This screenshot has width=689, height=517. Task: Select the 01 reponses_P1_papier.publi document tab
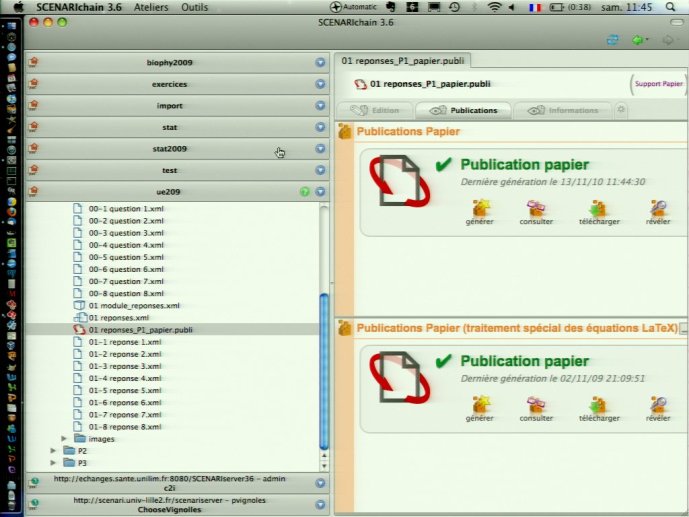point(403,61)
